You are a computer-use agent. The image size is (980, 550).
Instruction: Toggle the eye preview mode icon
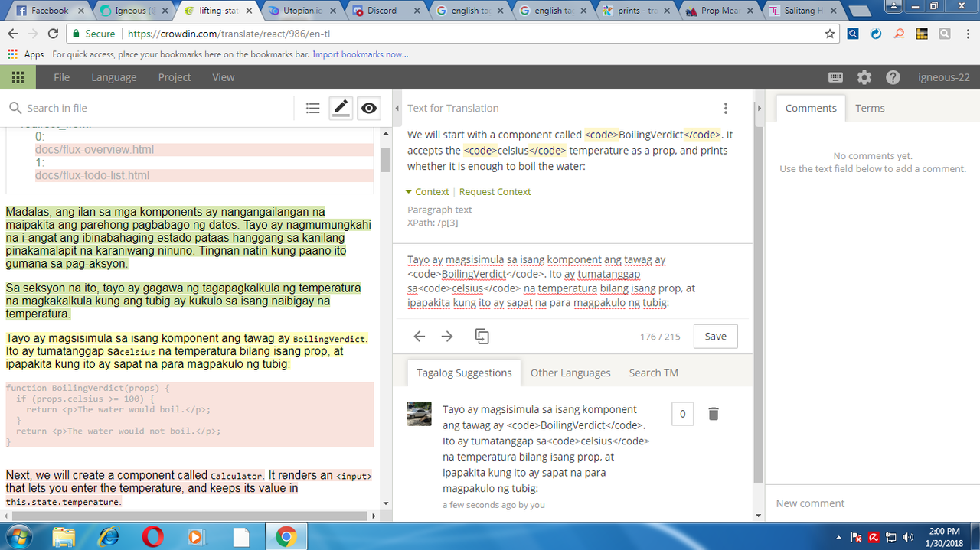tap(369, 108)
